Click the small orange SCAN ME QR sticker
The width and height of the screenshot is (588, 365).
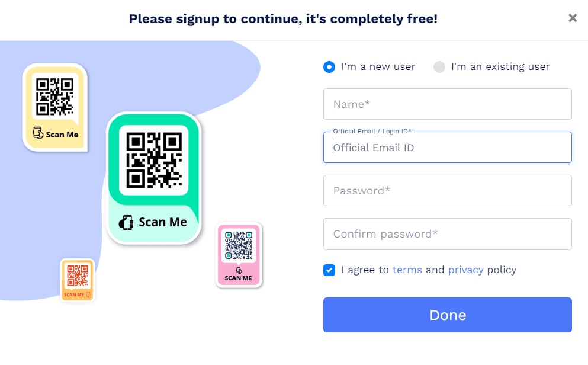[x=77, y=279]
